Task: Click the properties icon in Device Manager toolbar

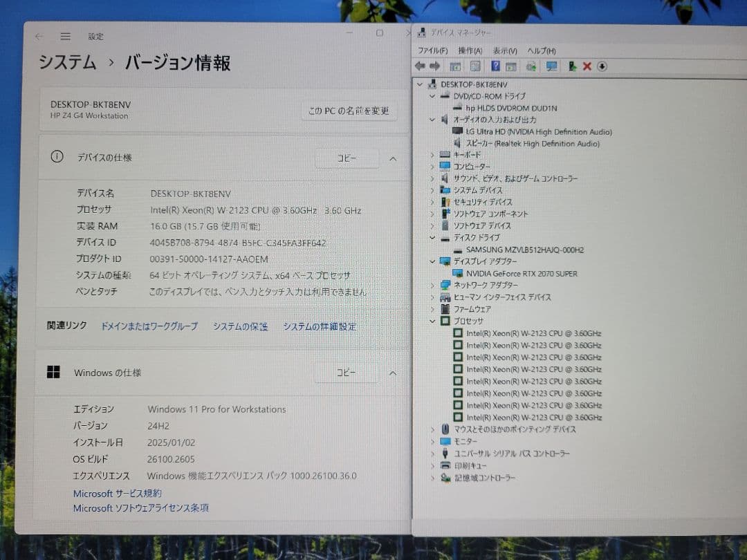Action: click(x=455, y=66)
